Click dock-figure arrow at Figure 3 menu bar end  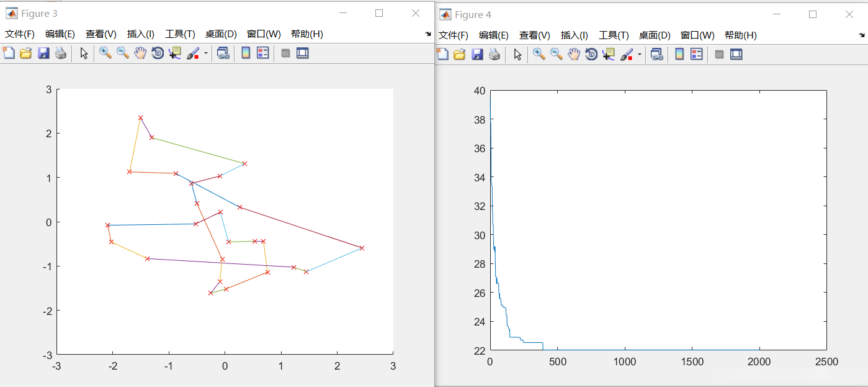427,35
